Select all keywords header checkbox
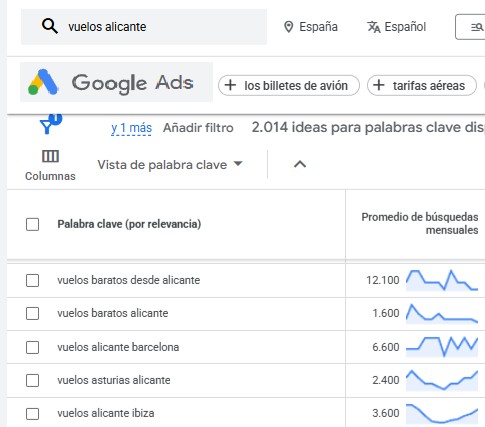 [32, 224]
